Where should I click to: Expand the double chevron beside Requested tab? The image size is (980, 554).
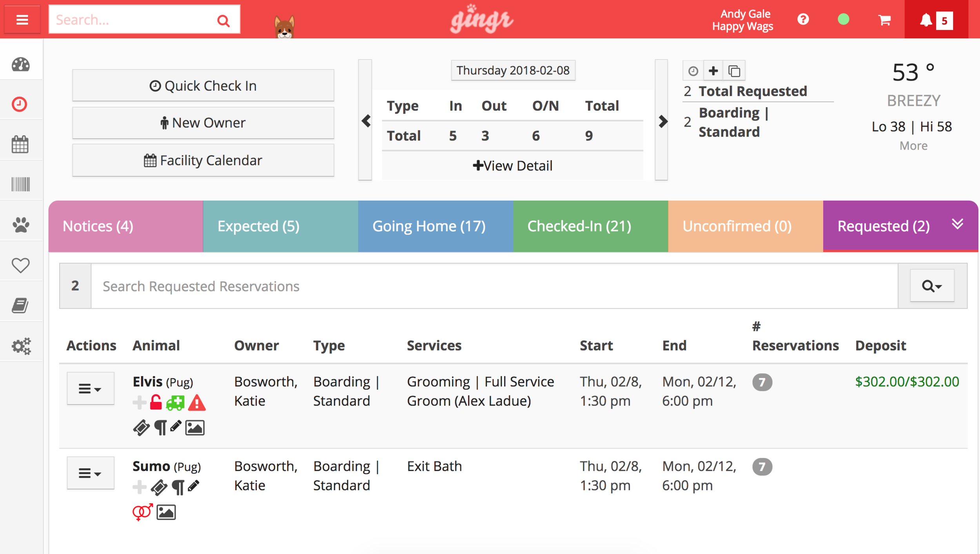[x=958, y=224]
